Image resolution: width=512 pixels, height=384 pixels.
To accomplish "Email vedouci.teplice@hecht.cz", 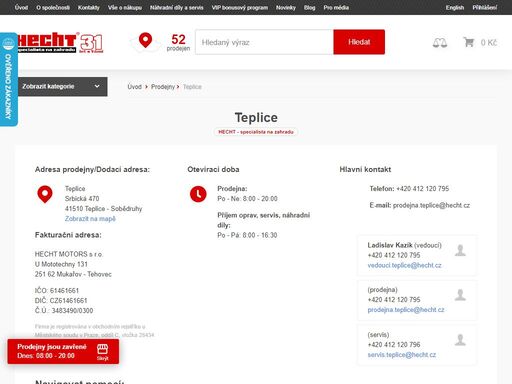I will 404,265.
